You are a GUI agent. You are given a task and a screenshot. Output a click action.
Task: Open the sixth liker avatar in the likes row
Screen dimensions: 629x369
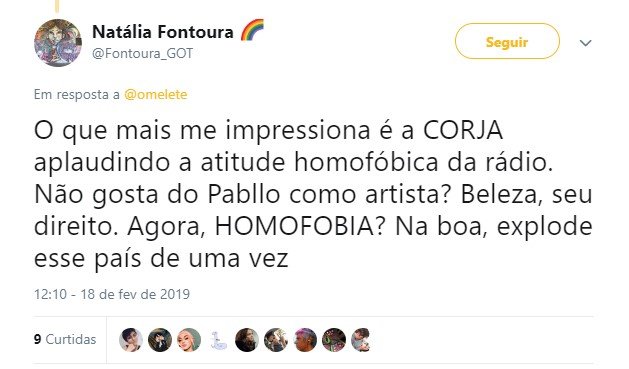tap(276, 340)
